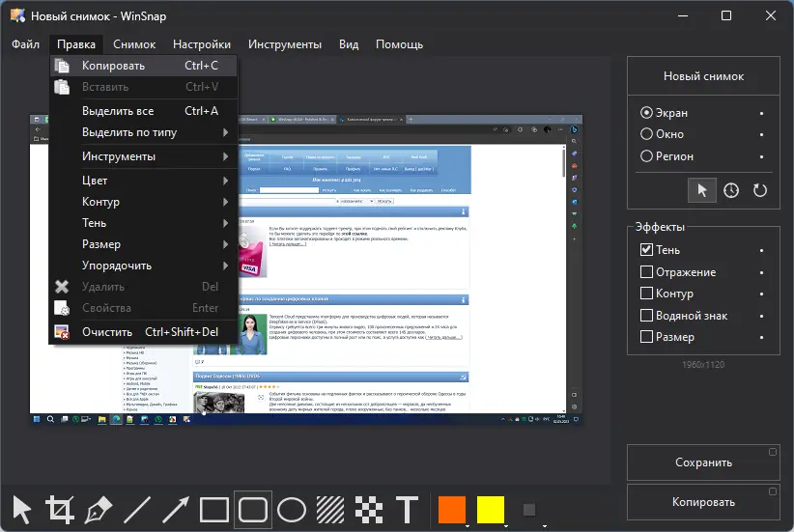794x532 pixels.
Task: Enable the Водяной знак checkbox
Action: [x=646, y=316]
